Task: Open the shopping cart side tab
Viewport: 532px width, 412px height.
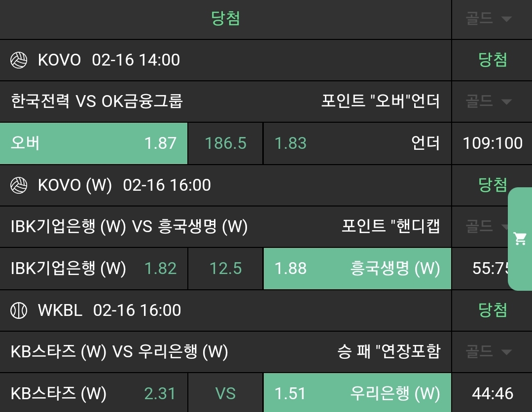Action: 520,239
